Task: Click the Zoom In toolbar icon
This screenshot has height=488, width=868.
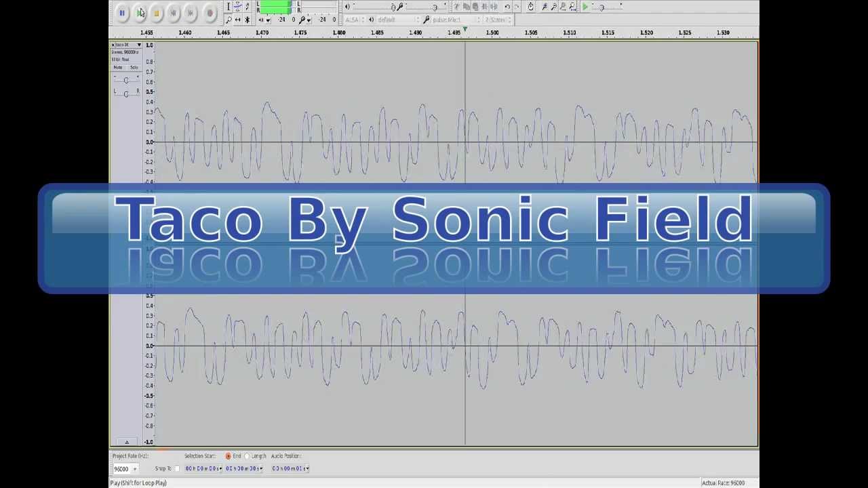Action: click(545, 7)
